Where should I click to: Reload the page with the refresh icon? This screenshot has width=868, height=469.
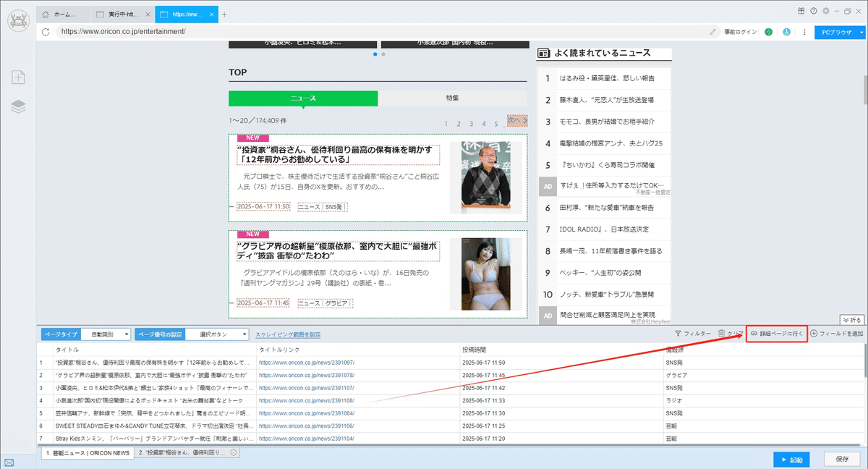pos(46,32)
